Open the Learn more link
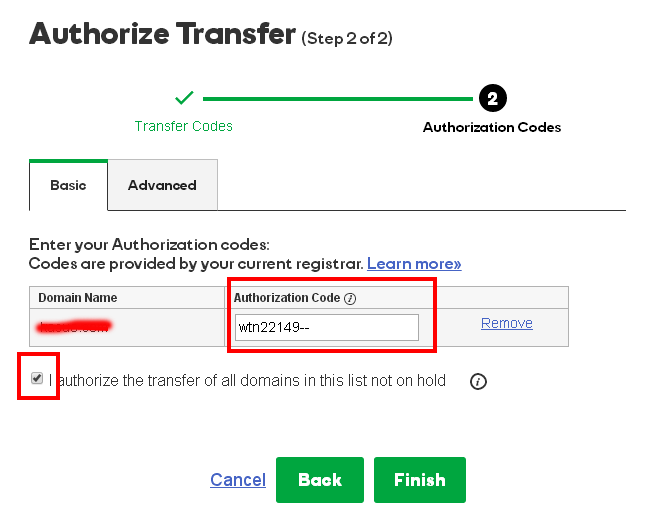 click(414, 264)
